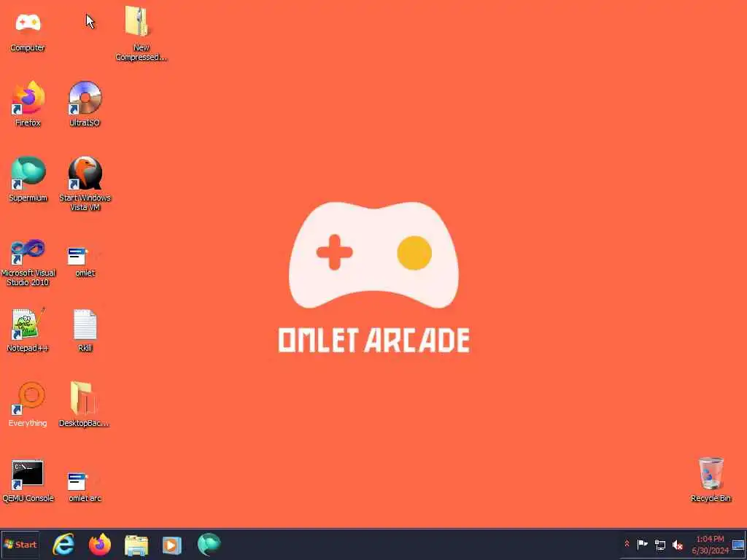Launch the Firefox desktop shortcut
Viewport: 747px width, 560px height.
click(28, 104)
